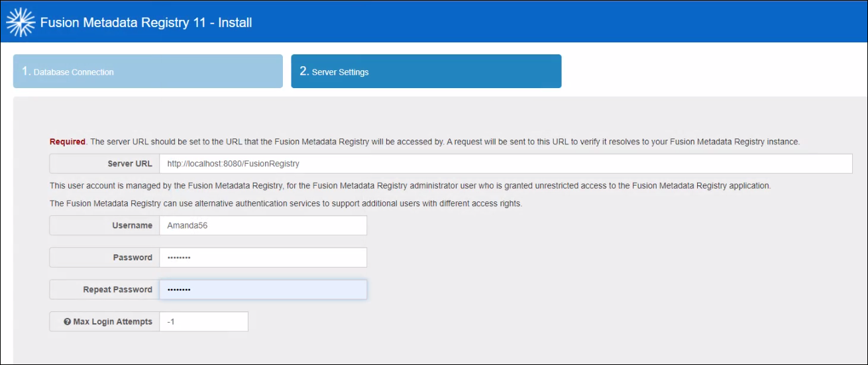Click the number 2 on the Server Settings step
Image resolution: width=868 pixels, height=365 pixels.
coord(303,72)
